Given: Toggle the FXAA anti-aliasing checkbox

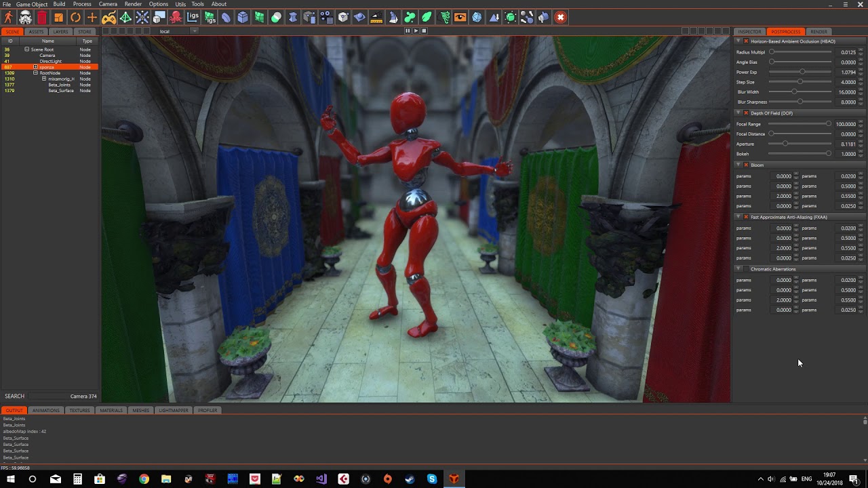Looking at the screenshot, I should pos(746,217).
